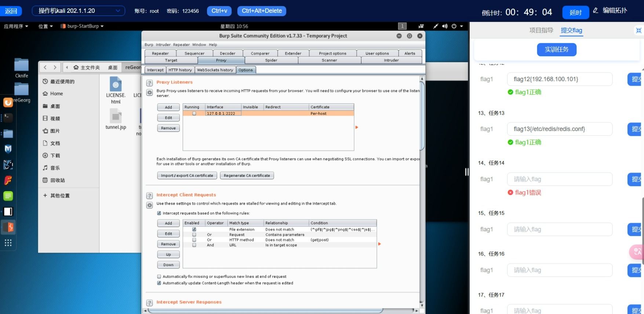Open the reGeorg desktop folder

click(x=21, y=92)
